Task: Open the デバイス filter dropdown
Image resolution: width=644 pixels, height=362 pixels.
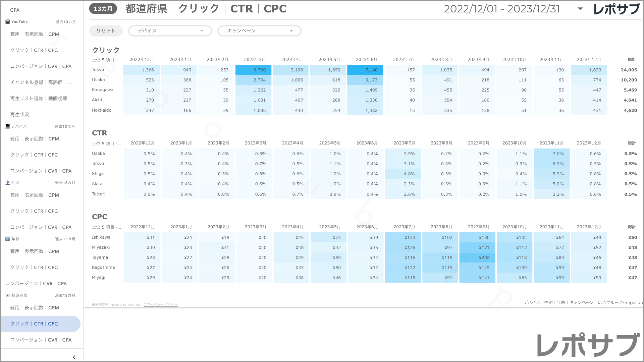Action: pos(170,31)
